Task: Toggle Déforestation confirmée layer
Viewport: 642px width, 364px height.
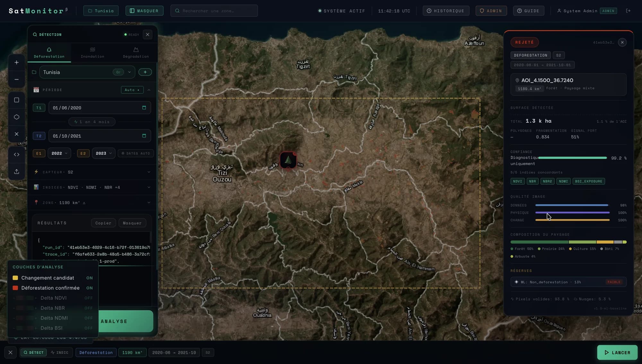Action: [53, 288]
